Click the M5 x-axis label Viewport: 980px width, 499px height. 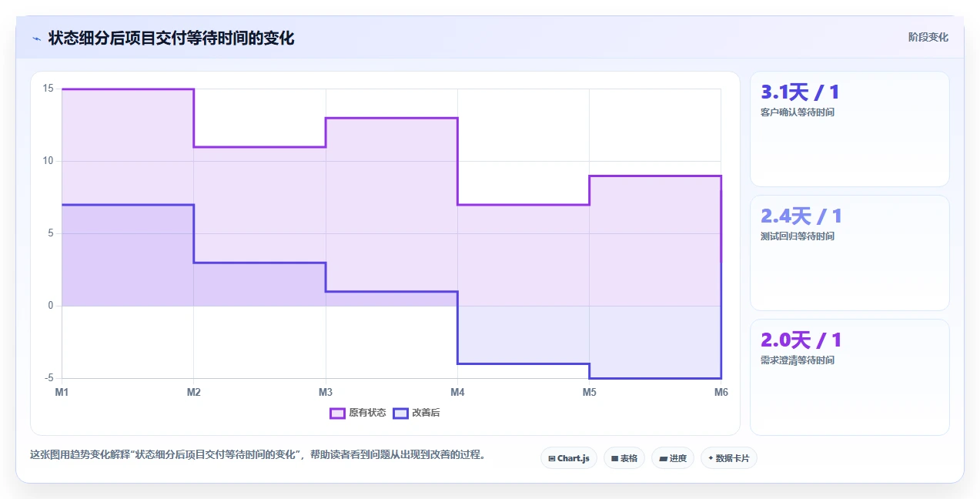(589, 393)
